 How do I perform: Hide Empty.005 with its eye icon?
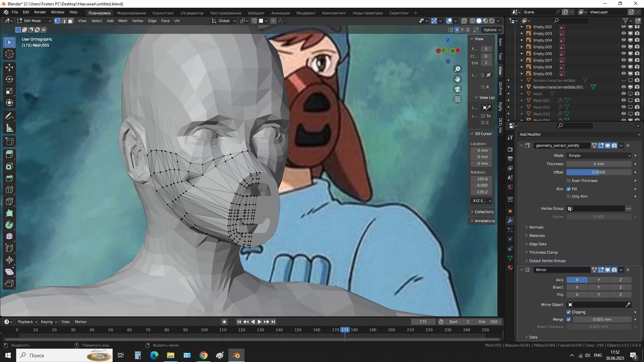tap(623, 47)
